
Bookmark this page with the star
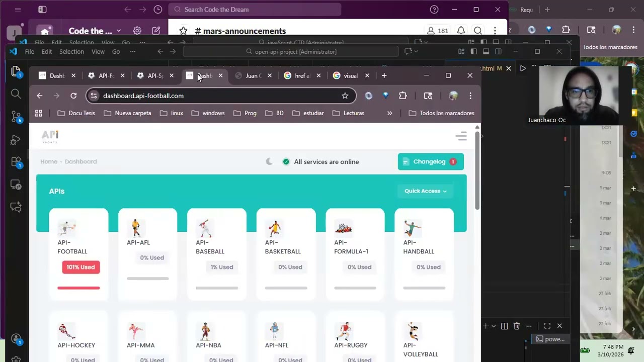coord(345,96)
